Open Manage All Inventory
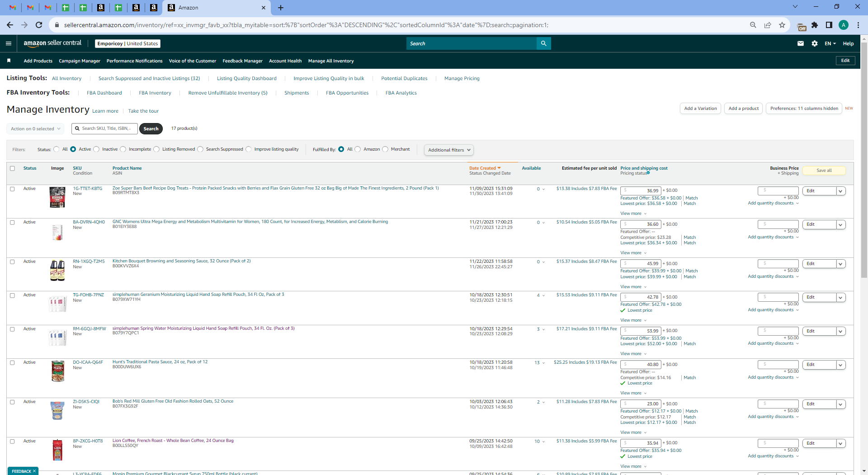868x475 pixels. click(331, 61)
